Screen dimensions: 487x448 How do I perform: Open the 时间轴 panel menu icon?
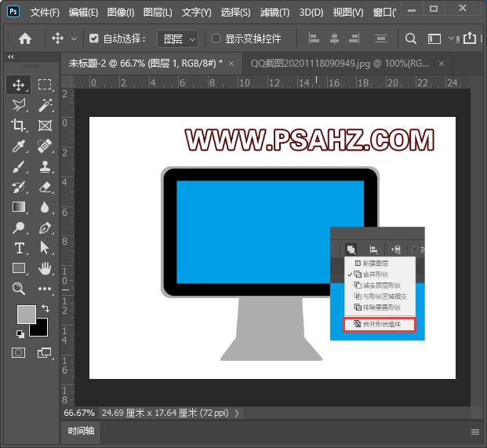(x=475, y=432)
